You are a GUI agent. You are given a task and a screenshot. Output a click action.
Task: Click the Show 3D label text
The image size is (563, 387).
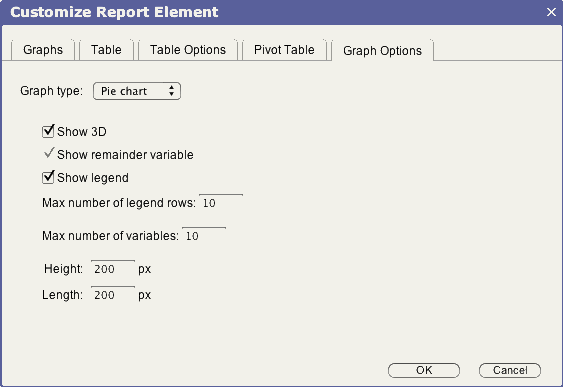tap(82, 132)
